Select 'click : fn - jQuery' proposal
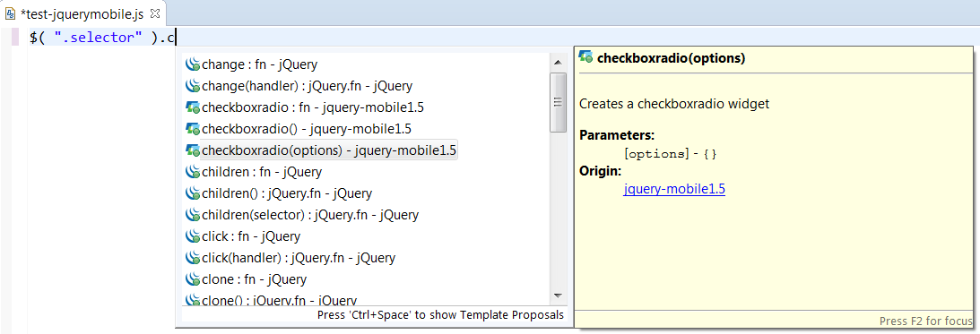Viewport: 980px width, 334px height. coord(251,236)
